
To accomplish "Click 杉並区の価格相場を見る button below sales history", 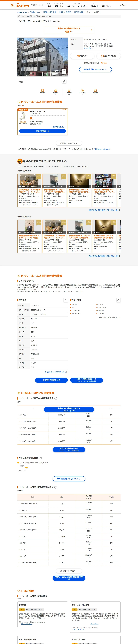I will (69, 450).
